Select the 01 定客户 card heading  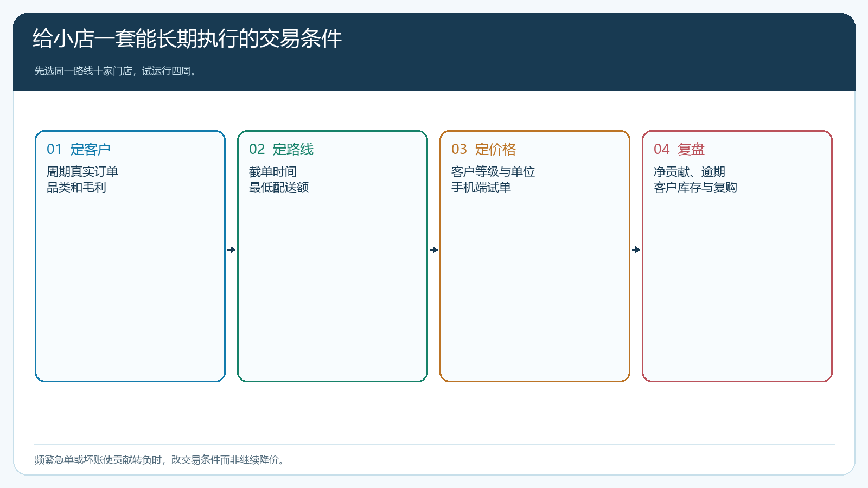(79, 149)
